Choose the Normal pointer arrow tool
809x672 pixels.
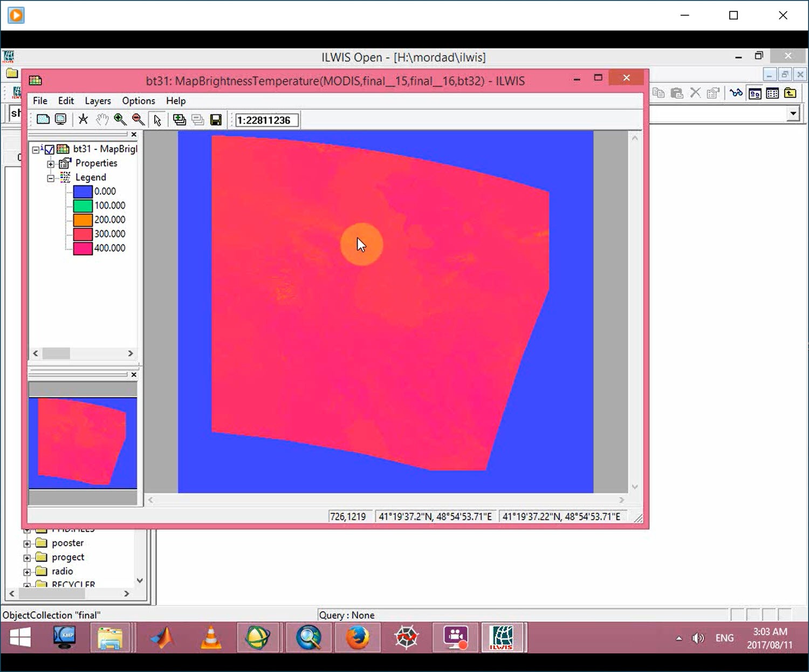pyautogui.click(x=157, y=120)
